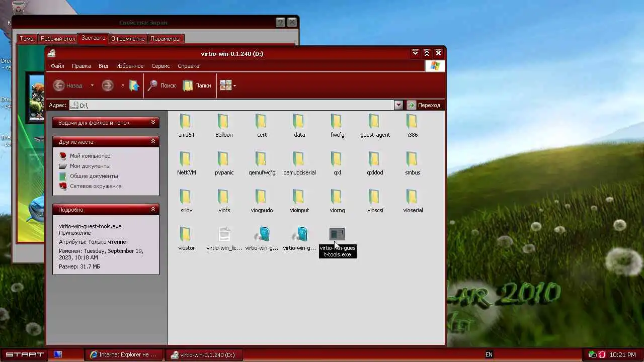Open the Правка menu
This screenshot has height=362, width=644.
coord(81,66)
